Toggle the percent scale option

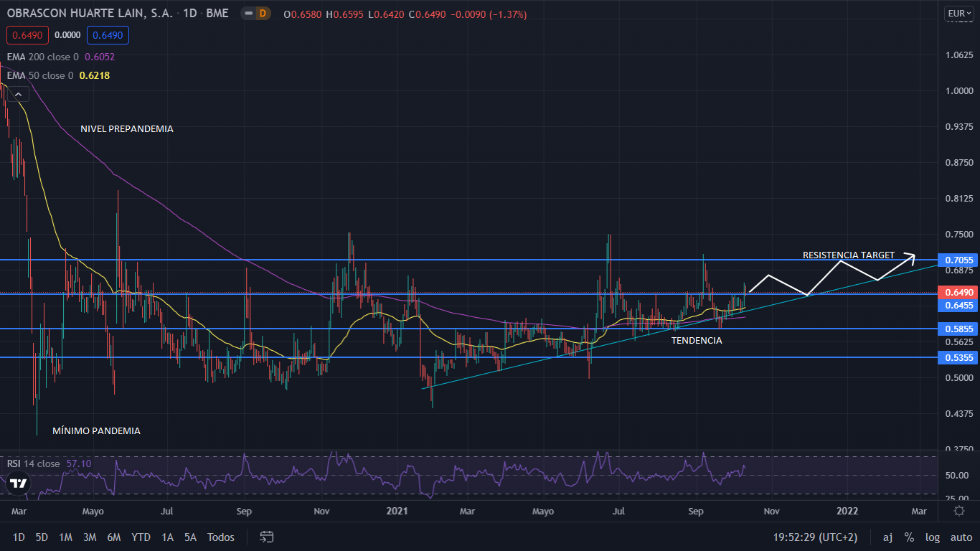(909, 537)
